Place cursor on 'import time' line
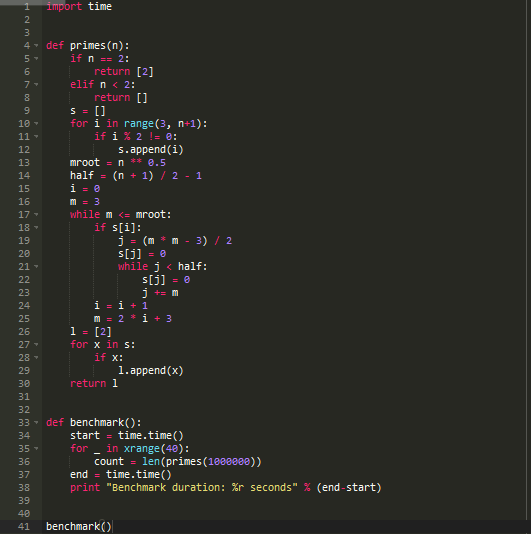 79,6
